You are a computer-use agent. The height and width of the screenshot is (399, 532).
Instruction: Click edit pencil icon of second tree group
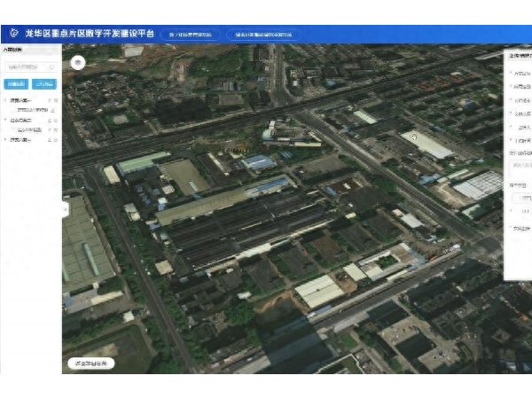(x=49, y=120)
